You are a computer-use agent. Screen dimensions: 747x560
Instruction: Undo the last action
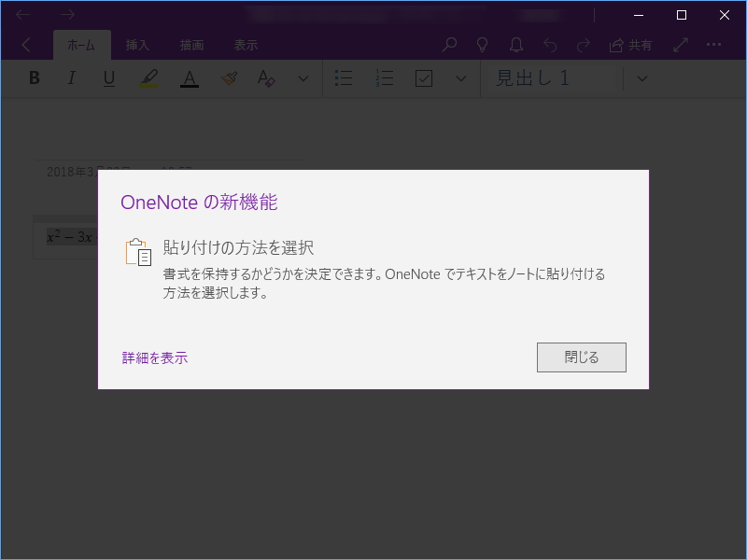pyautogui.click(x=550, y=44)
